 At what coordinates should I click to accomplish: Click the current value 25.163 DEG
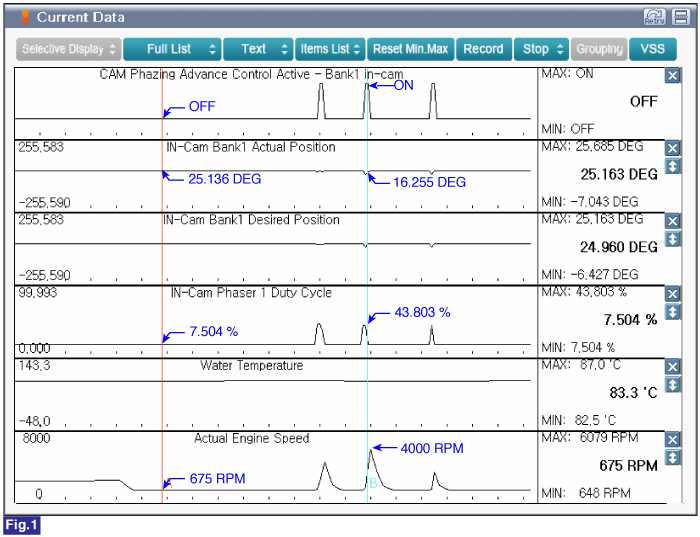point(619,174)
